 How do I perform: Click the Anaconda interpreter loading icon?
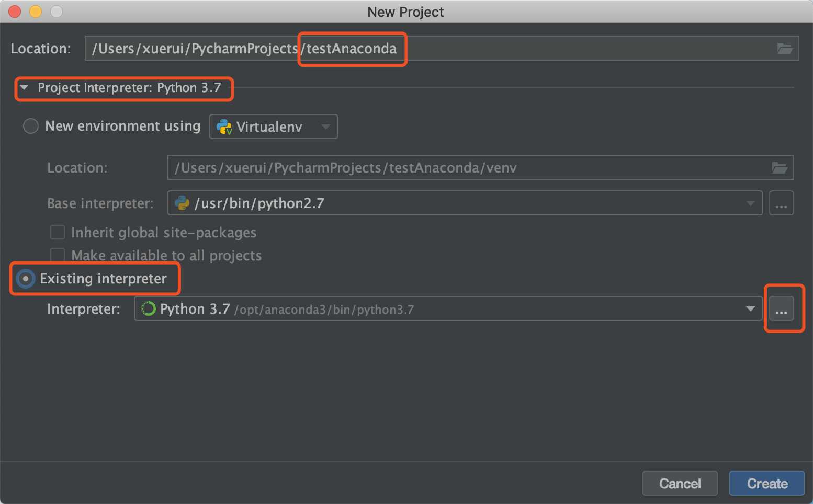coord(149,309)
